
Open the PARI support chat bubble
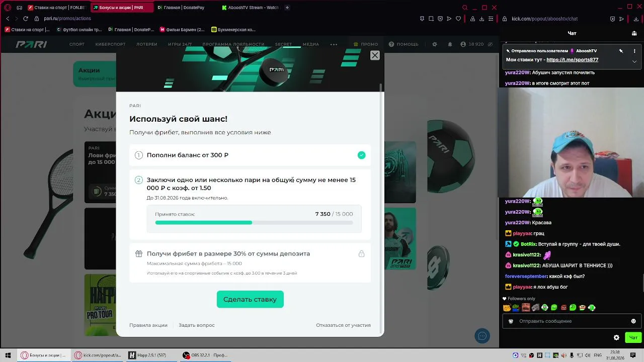click(x=482, y=336)
